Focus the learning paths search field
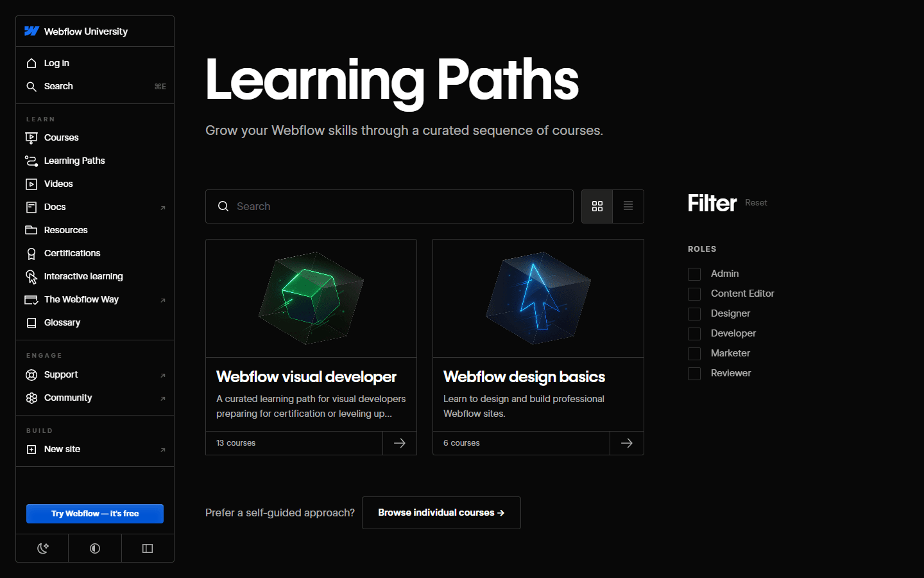The height and width of the screenshot is (578, 924). pos(389,206)
